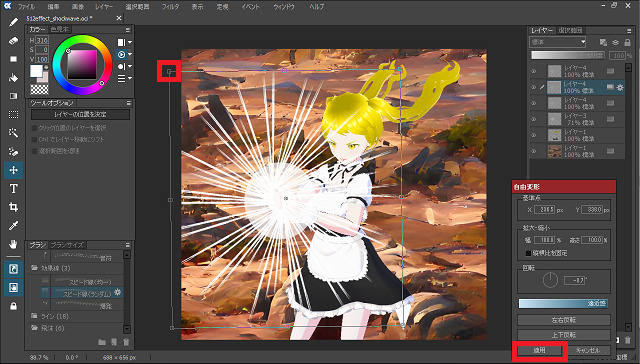Open the ツールオプション panel menu icon
Viewport: 640px width, 364px height.
[128, 103]
